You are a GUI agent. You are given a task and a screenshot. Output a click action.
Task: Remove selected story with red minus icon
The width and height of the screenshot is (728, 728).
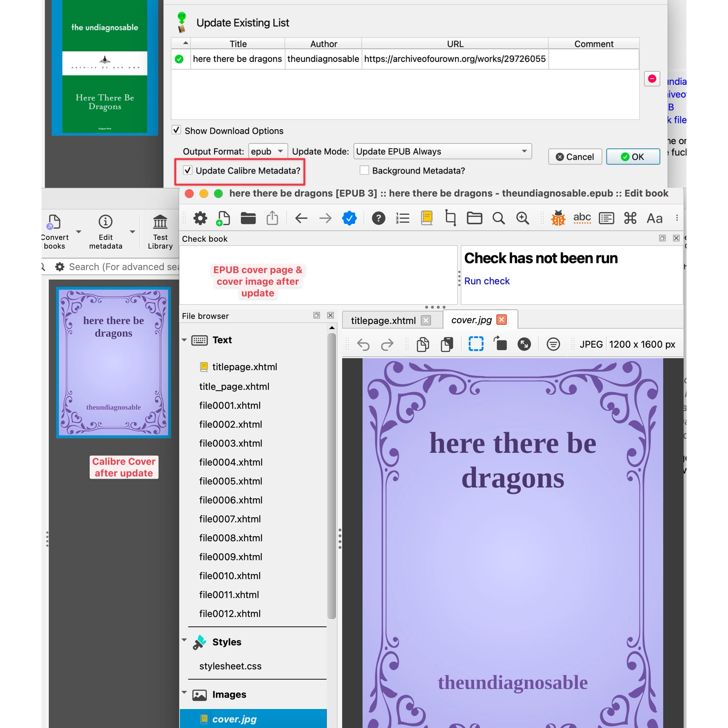click(x=652, y=79)
